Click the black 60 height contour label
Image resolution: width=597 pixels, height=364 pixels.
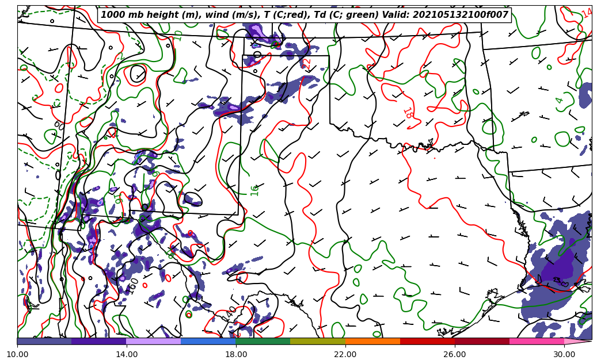[x=59, y=125]
